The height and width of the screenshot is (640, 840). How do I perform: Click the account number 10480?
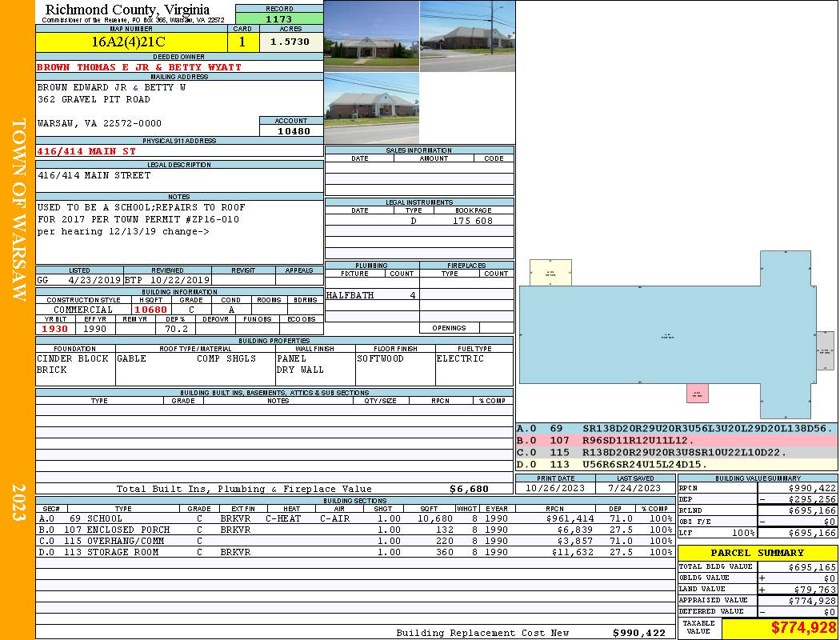(290, 130)
